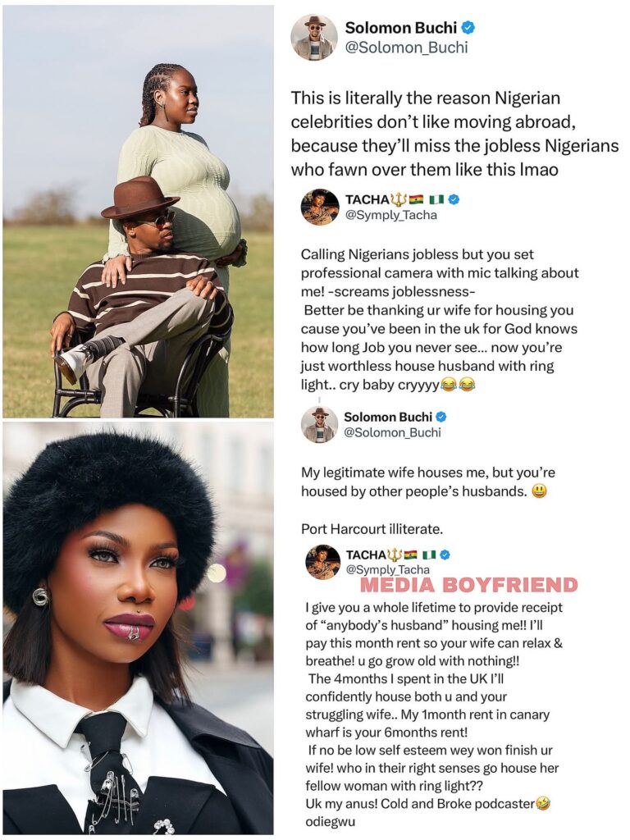
Task: Open the couple maternity photo
Action: pyautogui.click(x=138, y=212)
